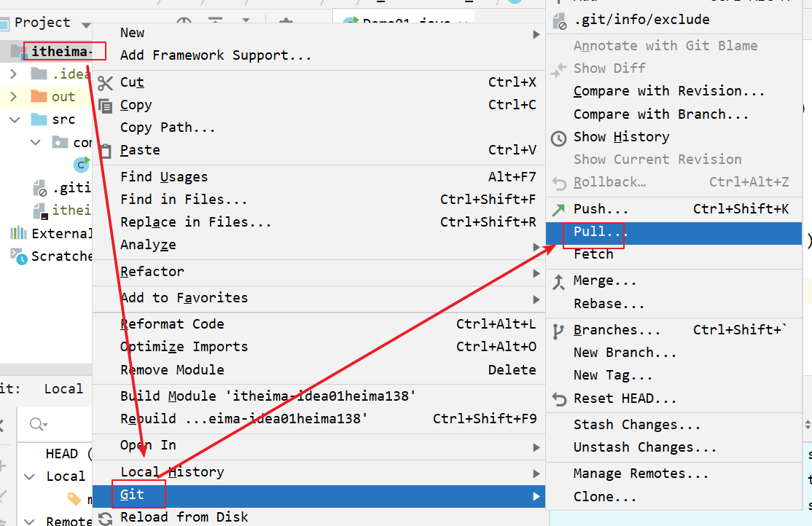Click the Git log search field
Screen dimensions: 812x526
click(x=58, y=425)
